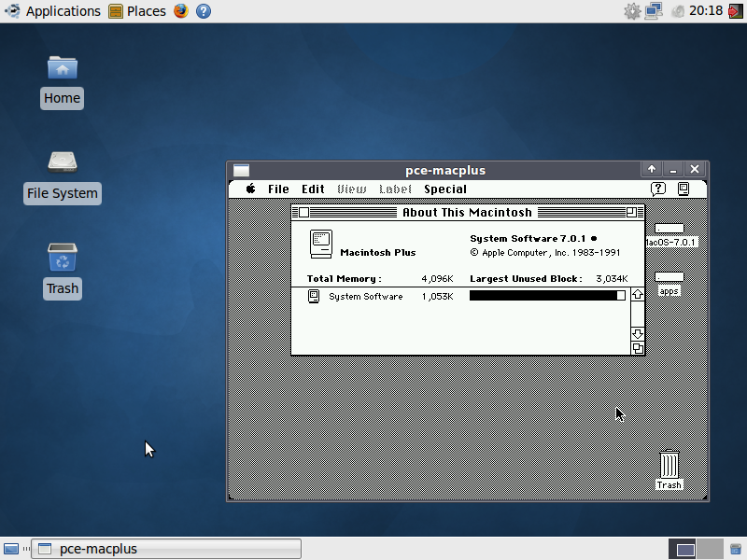
Task: Open the Home folder desktop icon
Action: [63, 67]
